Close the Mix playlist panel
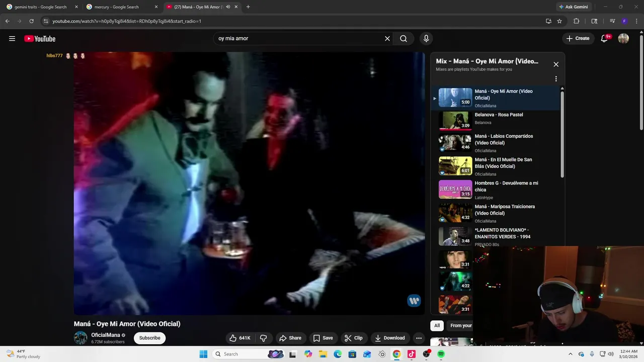This screenshot has height=362, width=644. pyautogui.click(x=556, y=64)
